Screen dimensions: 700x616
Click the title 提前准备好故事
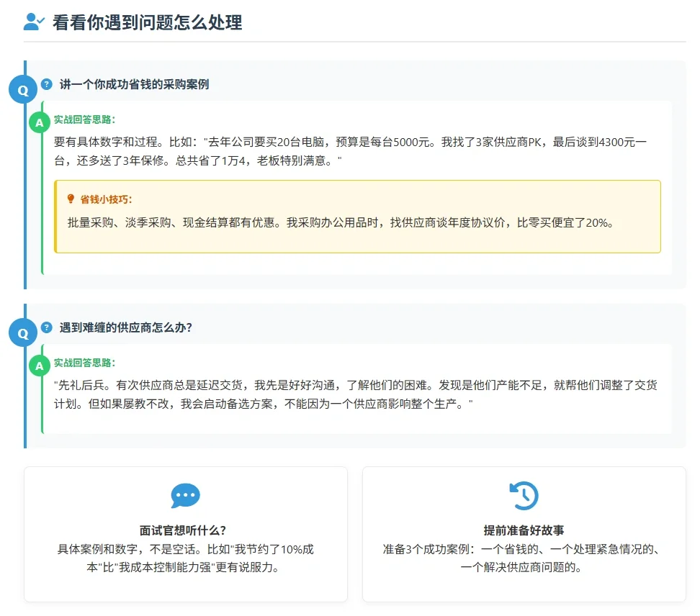click(x=524, y=528)
